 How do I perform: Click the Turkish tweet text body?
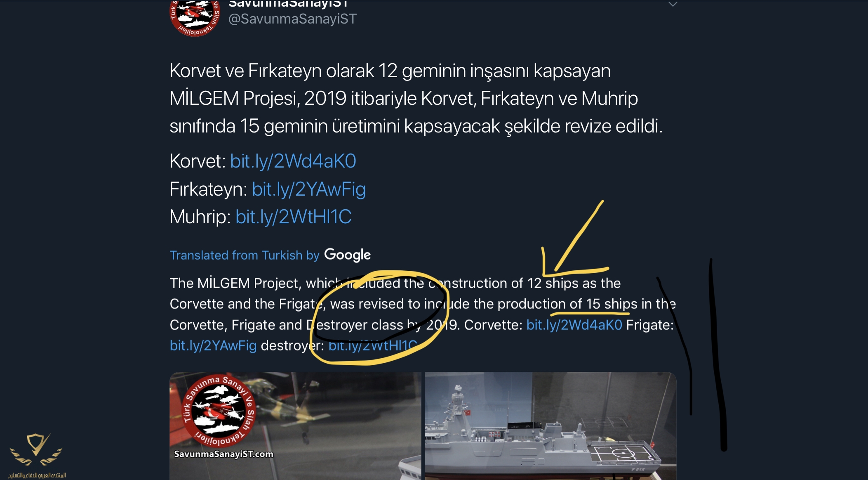click(416, 98)
